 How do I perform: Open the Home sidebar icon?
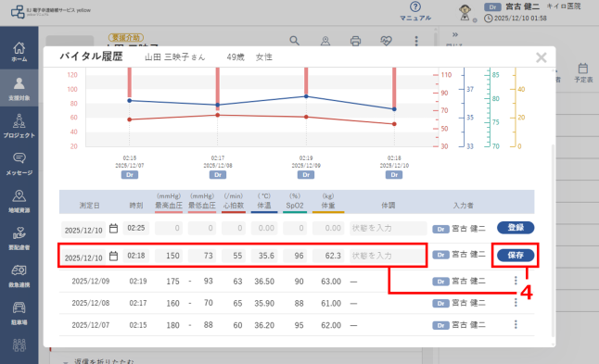19,51
